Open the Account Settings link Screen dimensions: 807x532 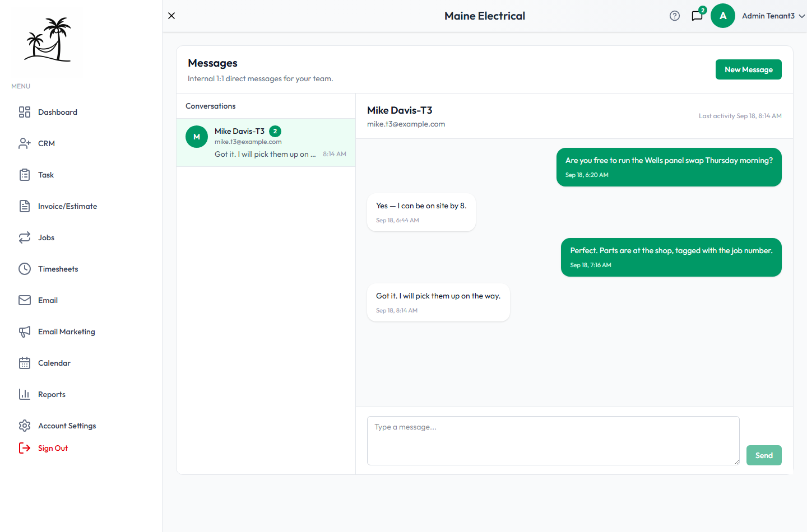67,426
